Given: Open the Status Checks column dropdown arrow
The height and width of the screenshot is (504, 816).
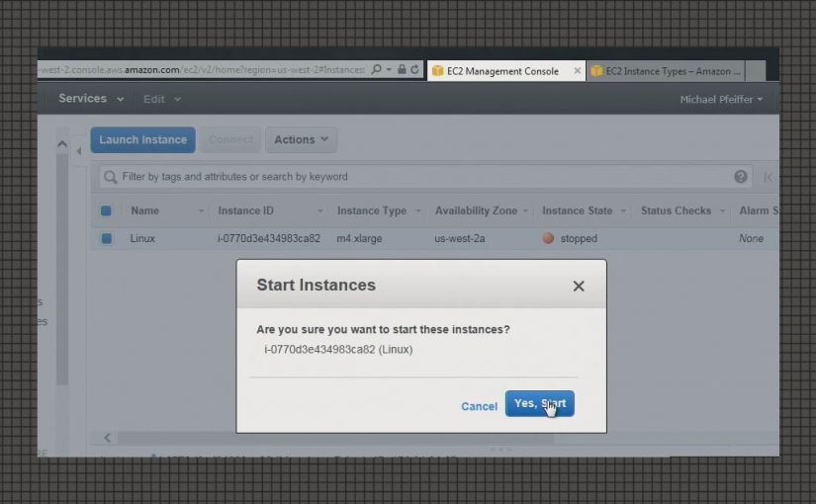Looking at the screenshot, I should (x=722, y=211).
